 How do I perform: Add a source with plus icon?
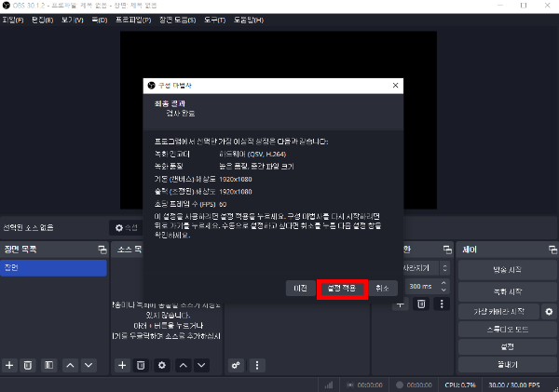pos(122,365)
